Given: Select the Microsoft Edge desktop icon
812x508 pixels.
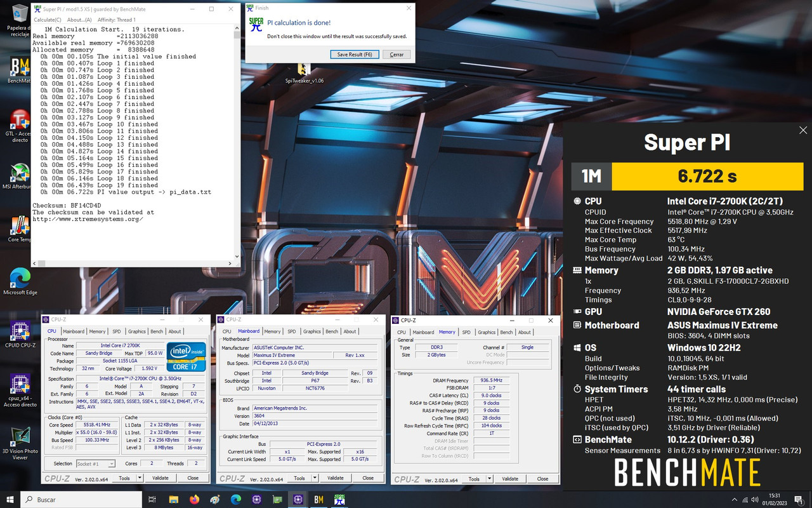Looking at the screenshot, I should click(20, 281).
